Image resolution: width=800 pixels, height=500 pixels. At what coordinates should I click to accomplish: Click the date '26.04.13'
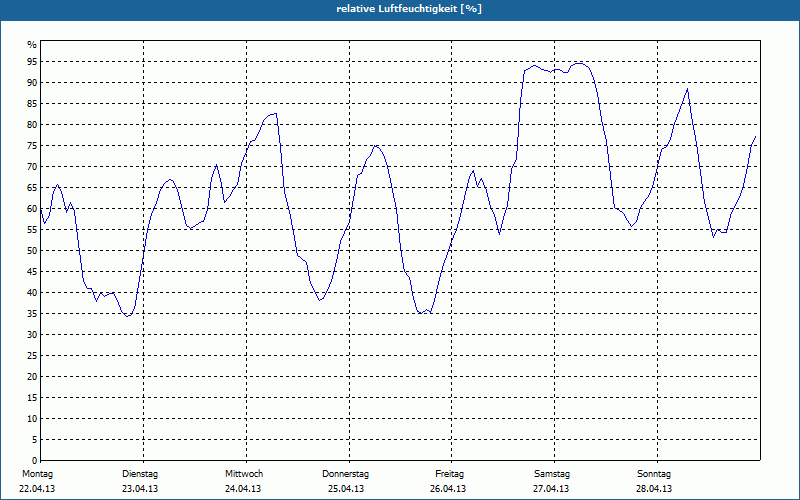(448, 489)
